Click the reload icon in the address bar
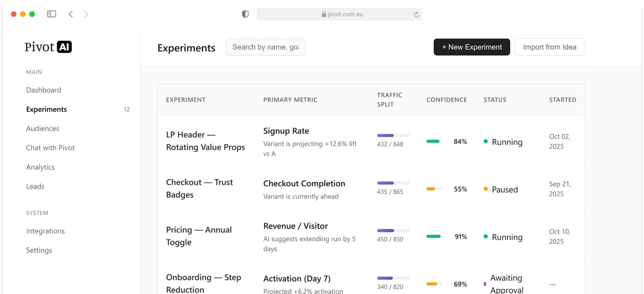The image size is (644, 294). coord(416,14)
